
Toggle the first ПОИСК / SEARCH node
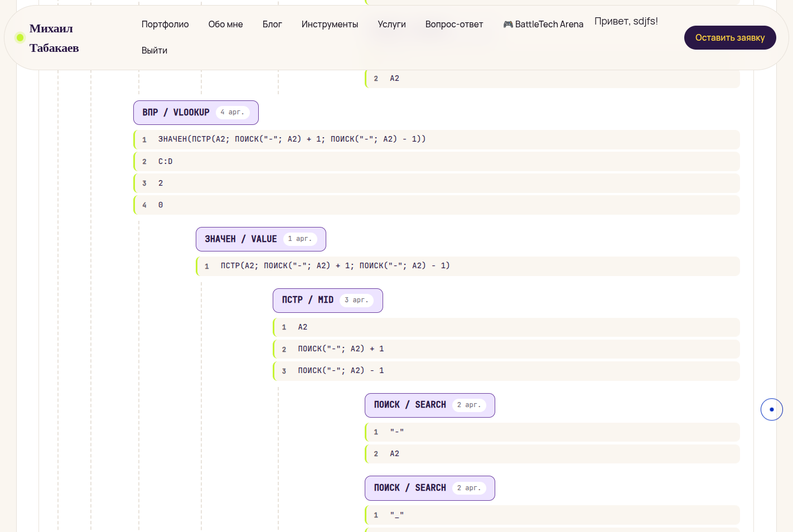pyautogui.click(x=429, y=405)
